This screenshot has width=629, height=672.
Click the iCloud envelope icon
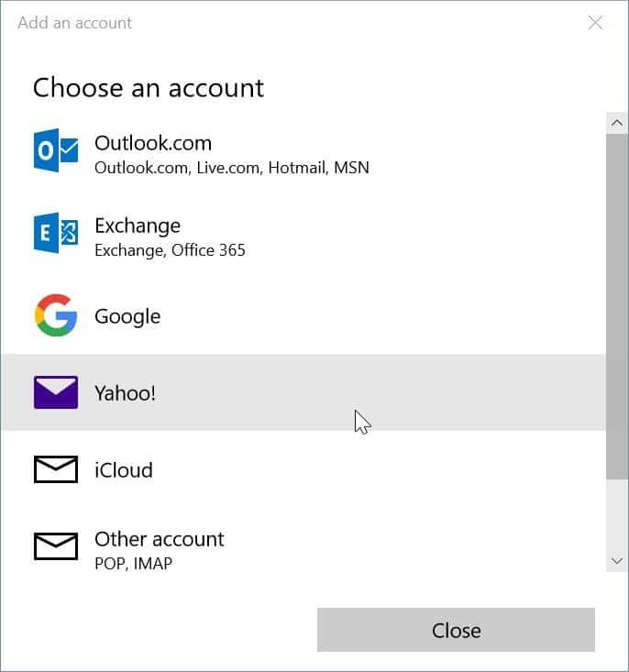tap(56, 469)
